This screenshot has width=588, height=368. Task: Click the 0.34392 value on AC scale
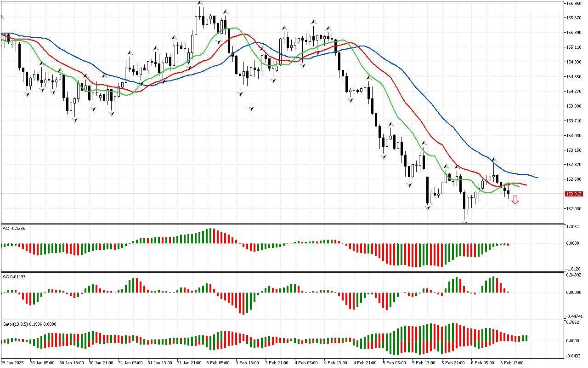574,275
